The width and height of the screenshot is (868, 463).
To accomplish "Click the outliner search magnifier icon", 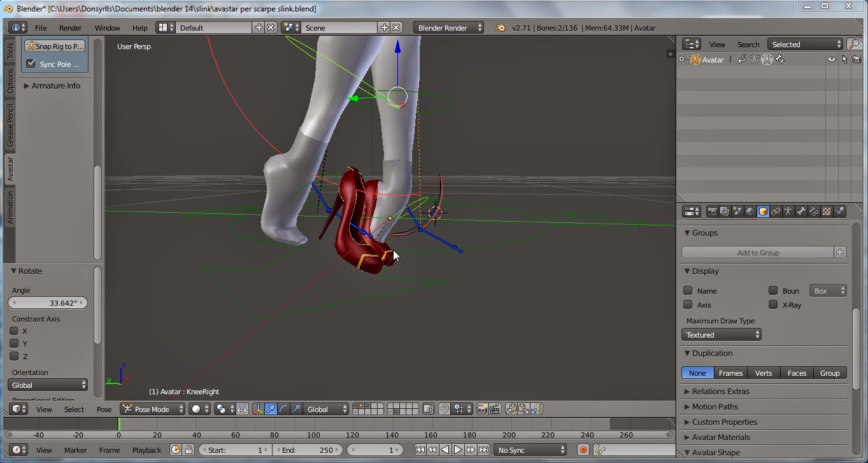I will (854, 44).
